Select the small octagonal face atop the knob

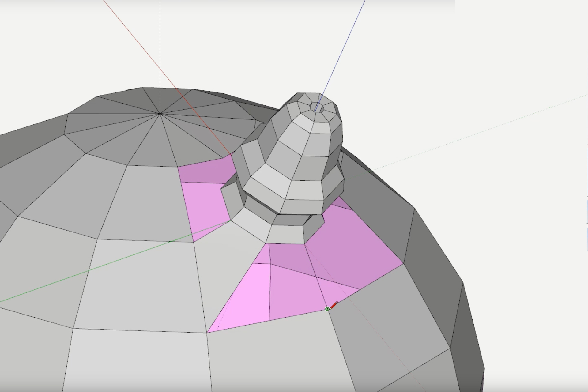pyautogui.click(x=317, y=107)
